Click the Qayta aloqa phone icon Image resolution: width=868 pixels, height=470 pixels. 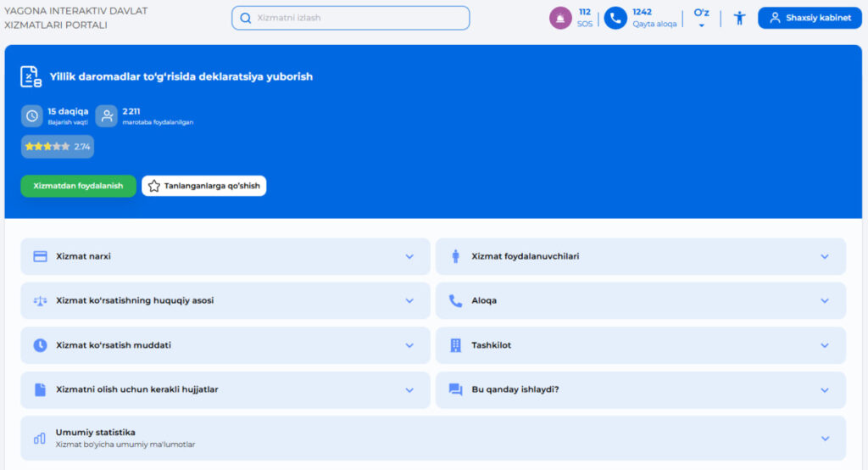tap(615, 18)
